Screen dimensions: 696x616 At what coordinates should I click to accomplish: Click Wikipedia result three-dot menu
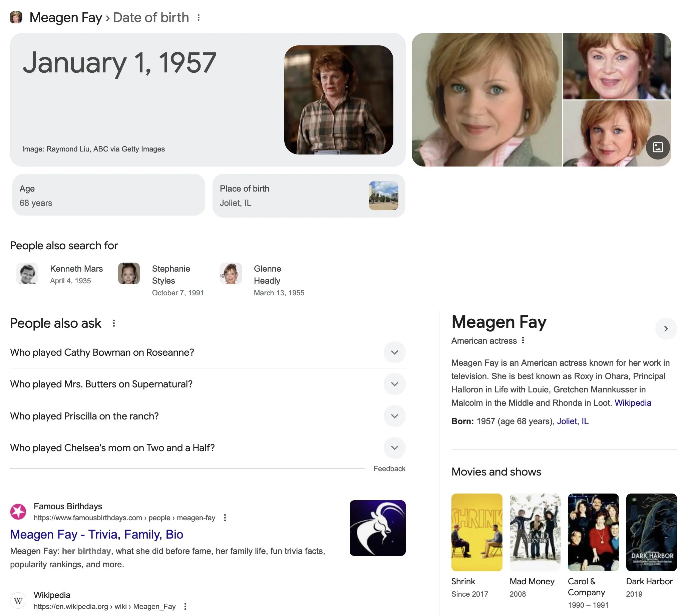tap(185, 606)
